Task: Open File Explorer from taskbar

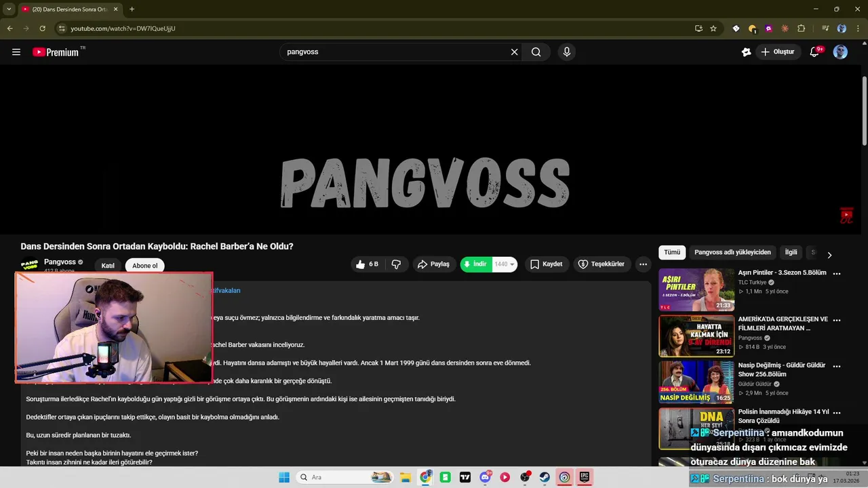Action: 405,477
